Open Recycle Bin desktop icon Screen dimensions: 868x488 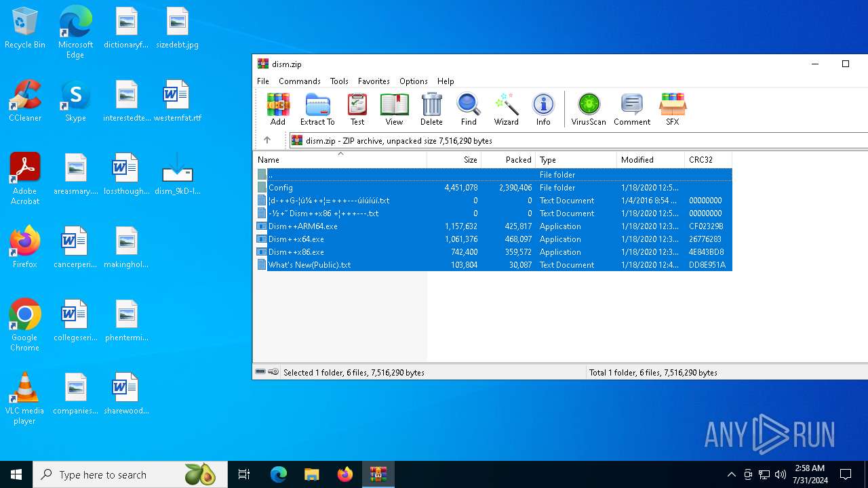25,28
